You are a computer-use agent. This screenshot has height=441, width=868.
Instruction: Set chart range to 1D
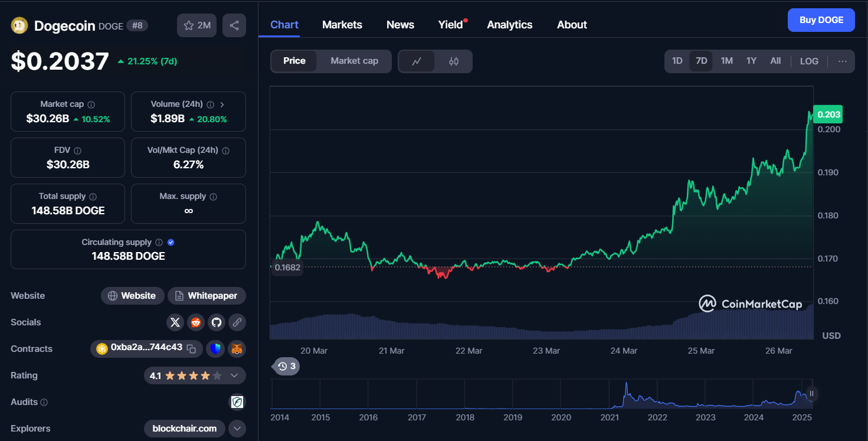pyautogui.click(x=677, y=61)
